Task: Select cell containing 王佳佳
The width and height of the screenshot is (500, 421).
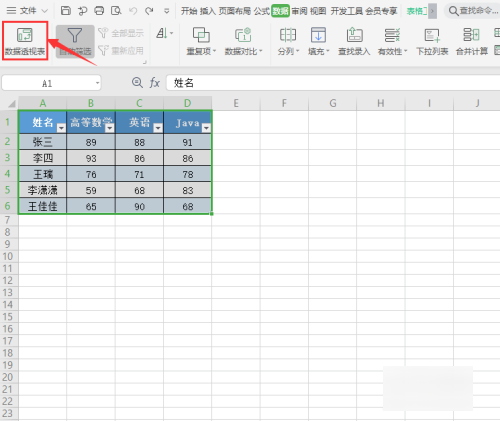Action: pyautogui.click(x=43, y=206)
